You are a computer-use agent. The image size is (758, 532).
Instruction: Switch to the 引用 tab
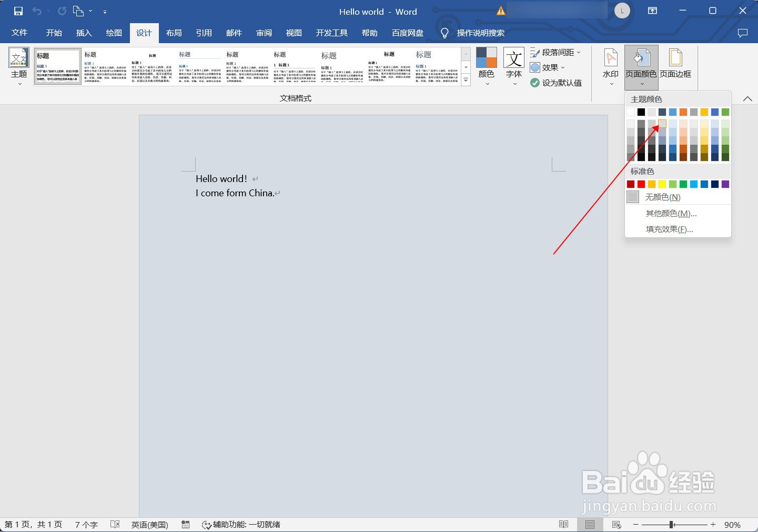click(x=204, y=33)
